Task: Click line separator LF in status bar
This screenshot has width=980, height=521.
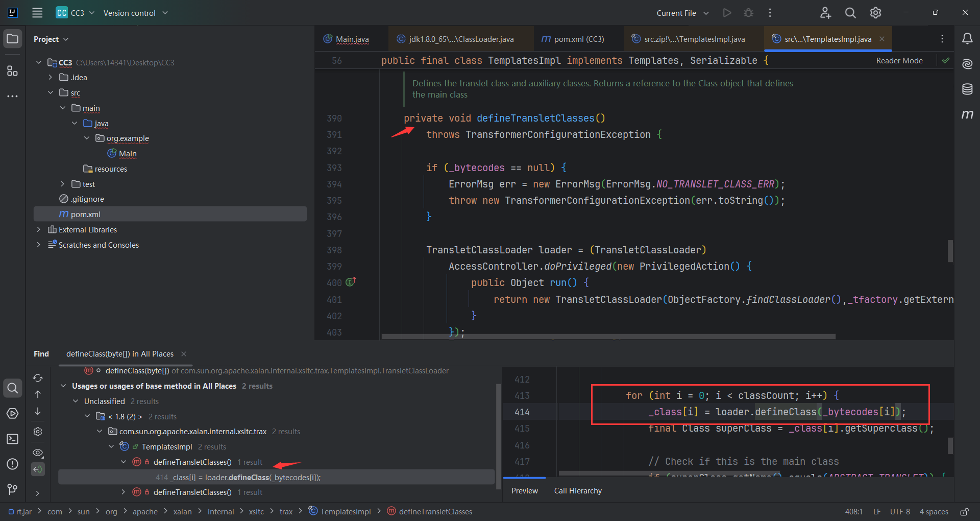Action: (x=877, y=512)
